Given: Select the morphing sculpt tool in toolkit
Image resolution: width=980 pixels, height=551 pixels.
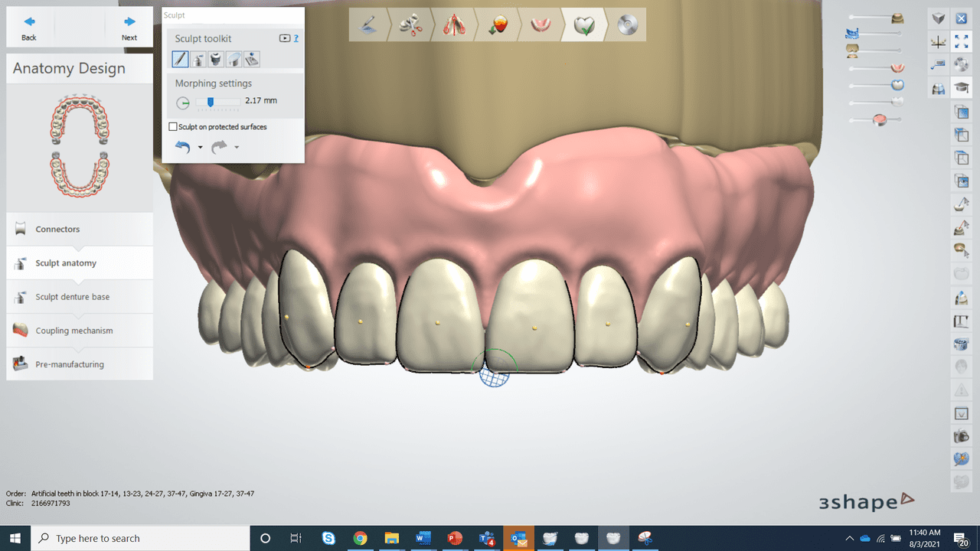Looking at the screenshot, I should point(180,59).
